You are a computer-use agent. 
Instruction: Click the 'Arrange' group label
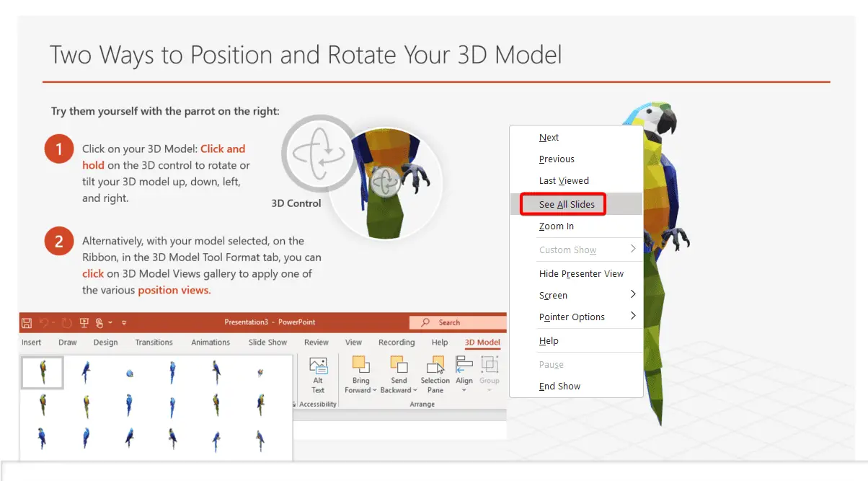(422, 404)
